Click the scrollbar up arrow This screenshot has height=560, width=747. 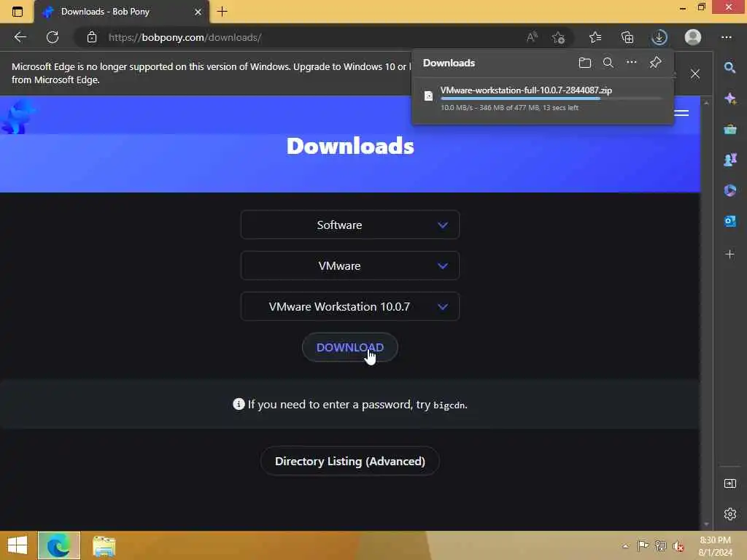click(x=706, y=103)
